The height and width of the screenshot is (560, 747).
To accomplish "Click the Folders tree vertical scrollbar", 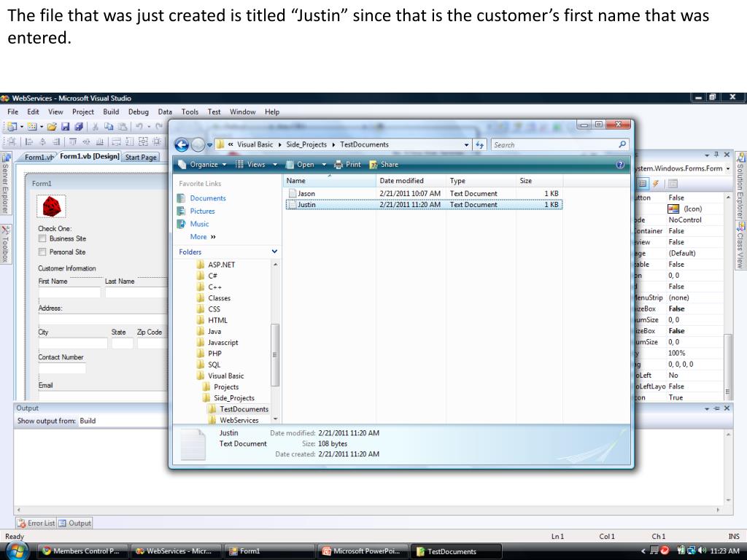I will 275,341.
